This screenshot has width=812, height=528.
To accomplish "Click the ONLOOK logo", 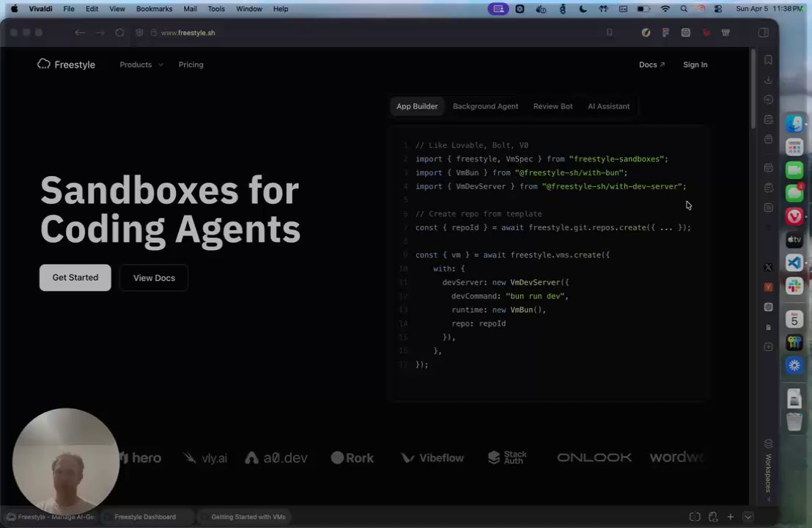I will [594, 458].
